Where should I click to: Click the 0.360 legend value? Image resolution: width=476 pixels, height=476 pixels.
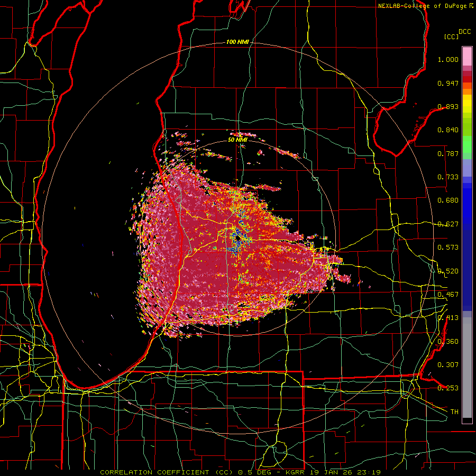[x=448, y=342]
